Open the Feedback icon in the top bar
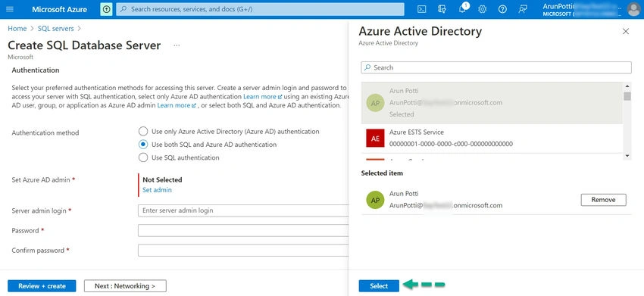Viewport: 644px width, 296px height. [523, 9]
